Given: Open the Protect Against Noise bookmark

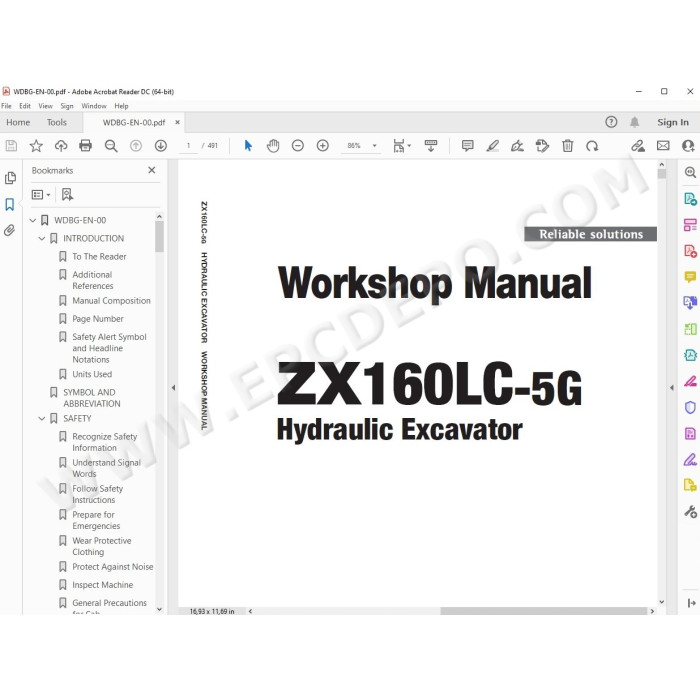Looking at the screenshot, I should (112, 567).
